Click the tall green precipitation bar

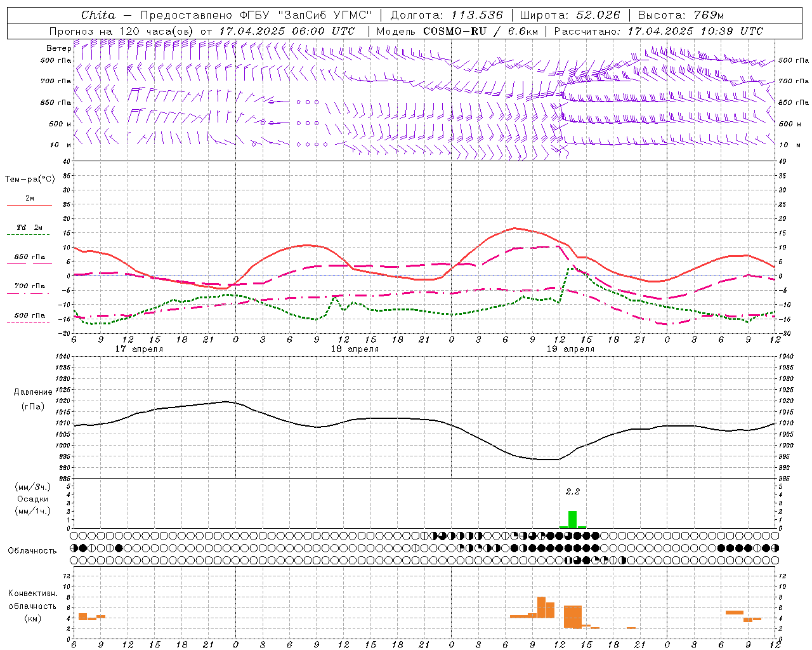(572, 519)
